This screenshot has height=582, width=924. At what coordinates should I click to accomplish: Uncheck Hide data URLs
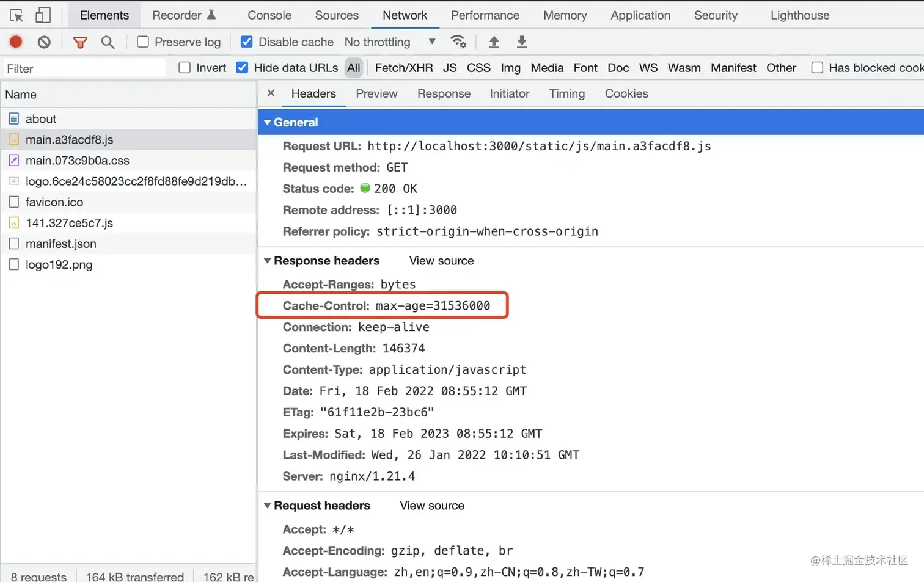pyautogui.click(x=242, y=68)
